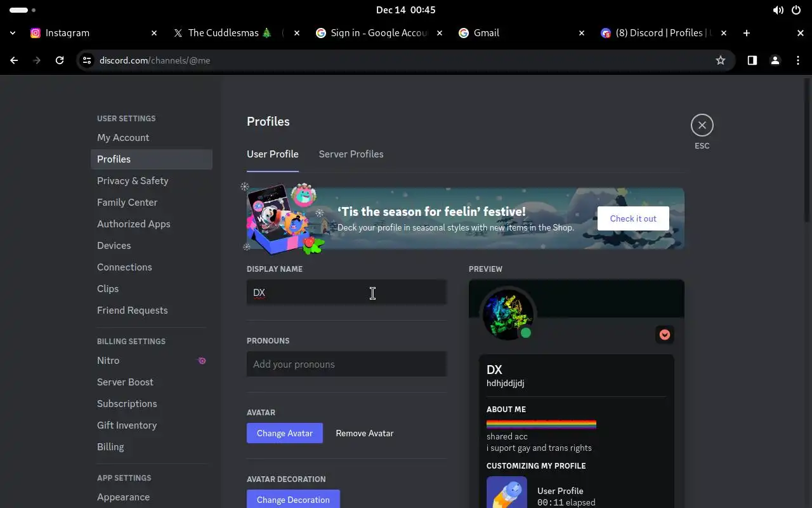
Task: Click the Nitro badge icon in sidebar
Action: pos(202,361)
